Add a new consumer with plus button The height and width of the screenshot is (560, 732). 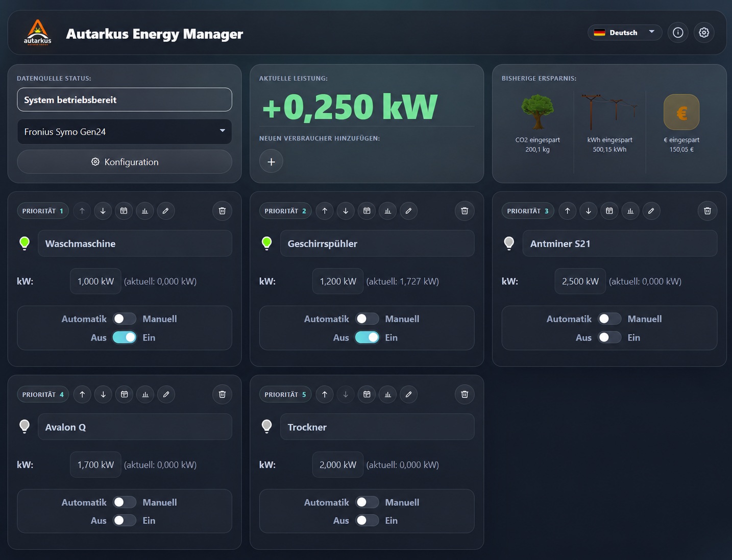271,161
